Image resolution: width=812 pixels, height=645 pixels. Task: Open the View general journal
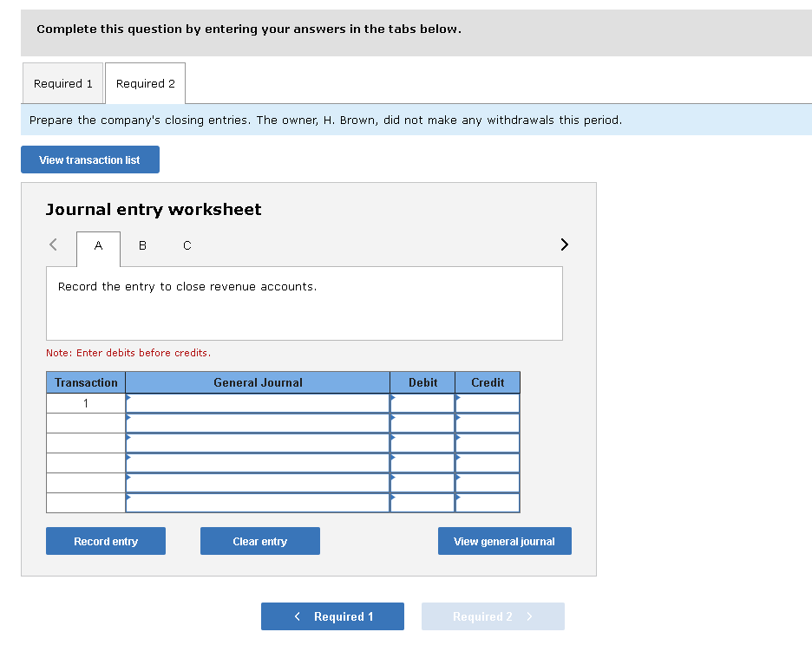tap(504, 540)
